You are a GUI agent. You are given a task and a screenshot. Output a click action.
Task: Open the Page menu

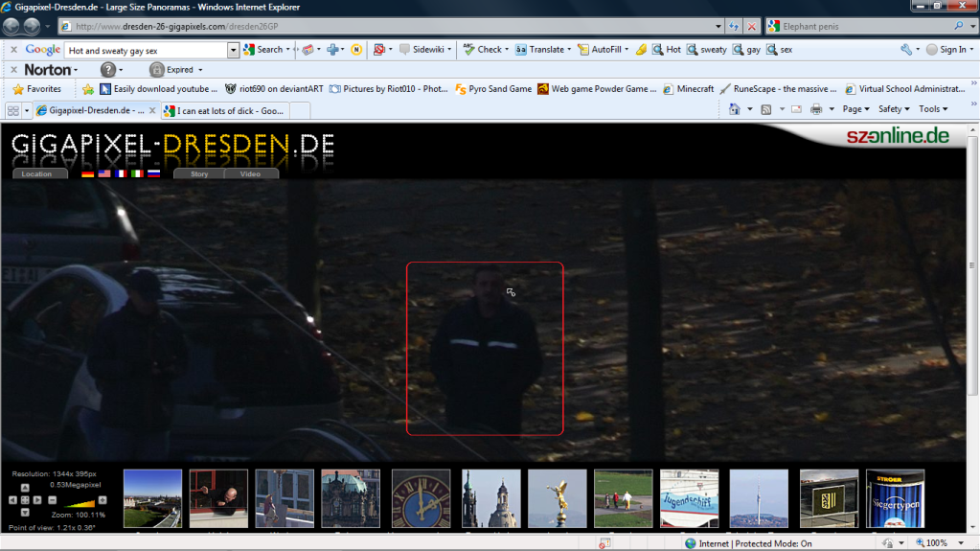(x=855, y=109)
